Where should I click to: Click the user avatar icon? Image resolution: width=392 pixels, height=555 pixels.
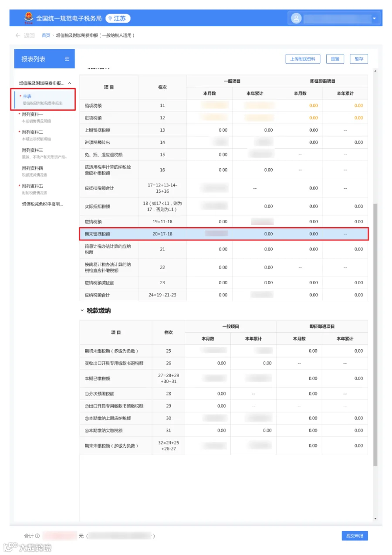pos(296,18)
